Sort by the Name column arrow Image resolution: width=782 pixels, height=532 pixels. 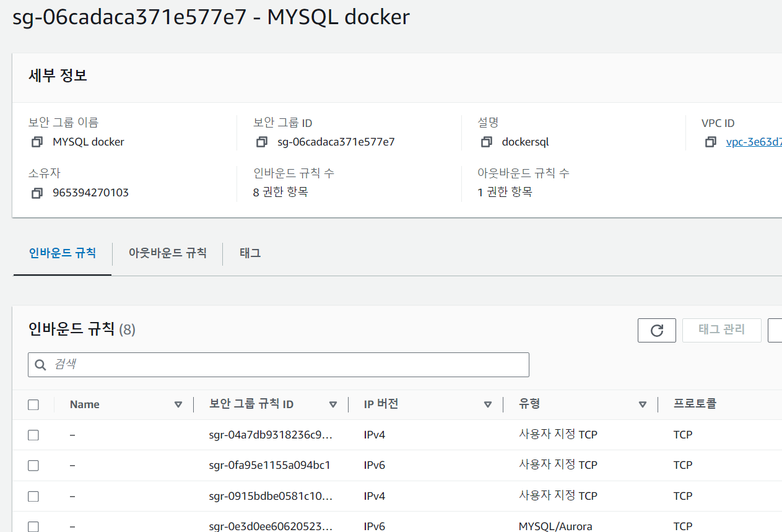tap(178, 404)
